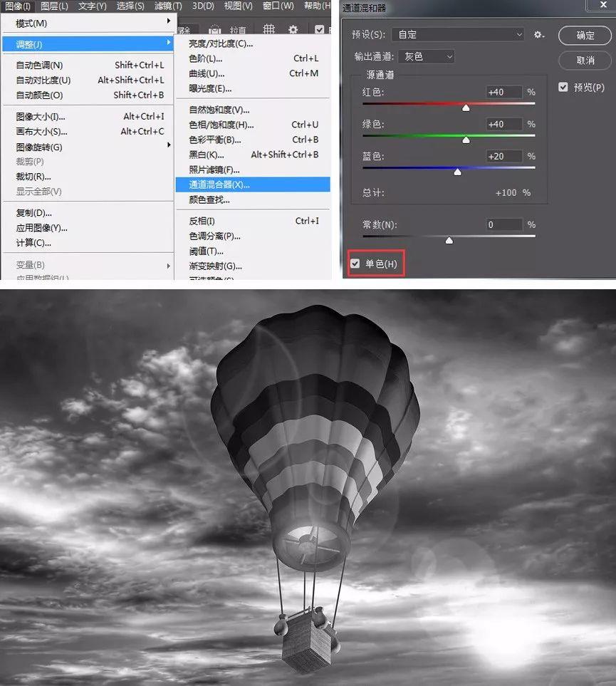Screen dimensions: 616x686
Task: Choose 图像大小(I)... image size
Action: [88, 116]
